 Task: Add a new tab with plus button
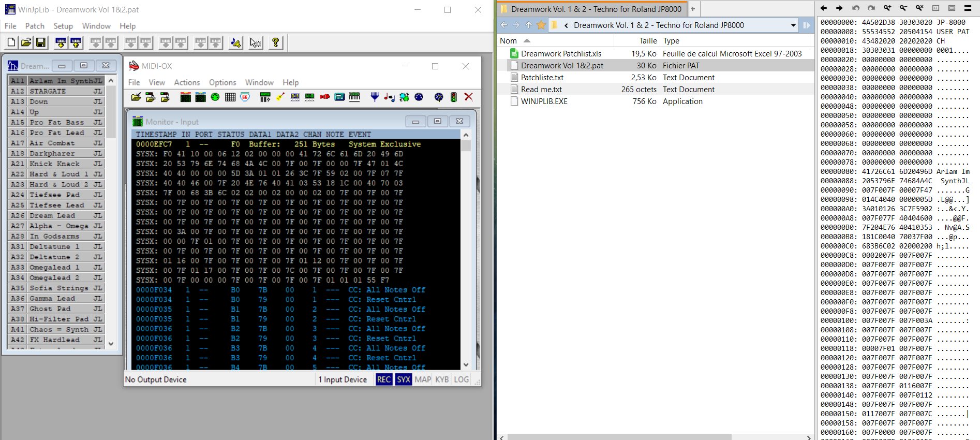click(x=692, y=9)
